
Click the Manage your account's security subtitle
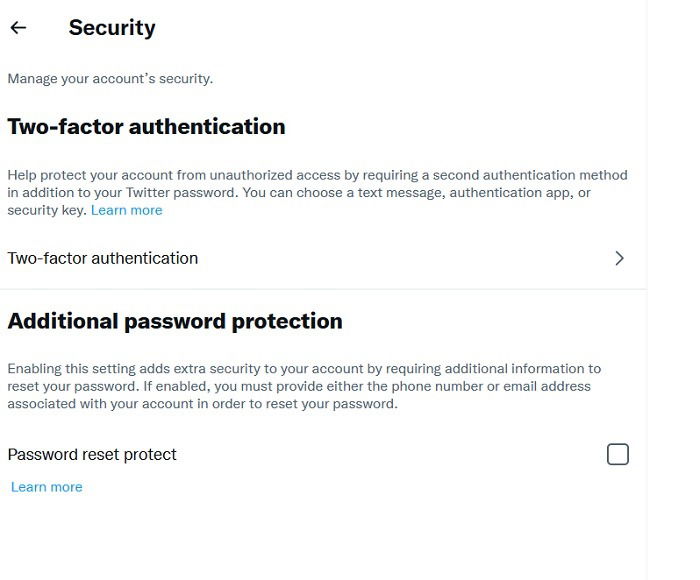point(110,79)
